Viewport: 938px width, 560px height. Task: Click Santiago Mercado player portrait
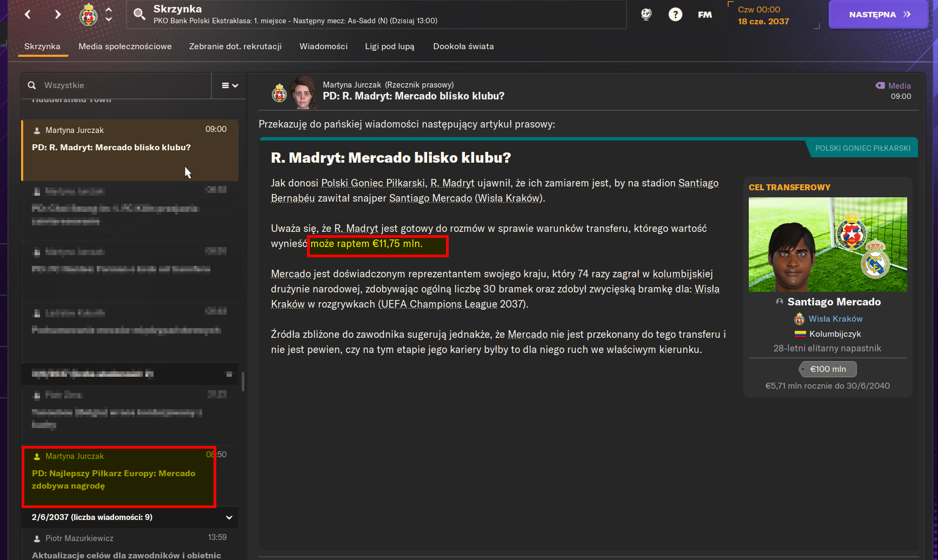click(827, 244)
